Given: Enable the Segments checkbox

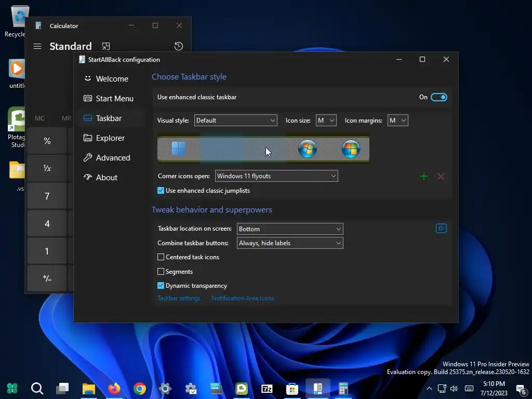Looking at the screenshot, I should pyautogui.click(x=161, y=271).
